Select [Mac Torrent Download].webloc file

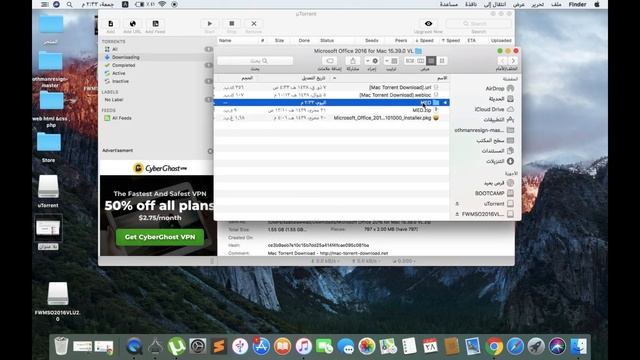pos(395,95)
